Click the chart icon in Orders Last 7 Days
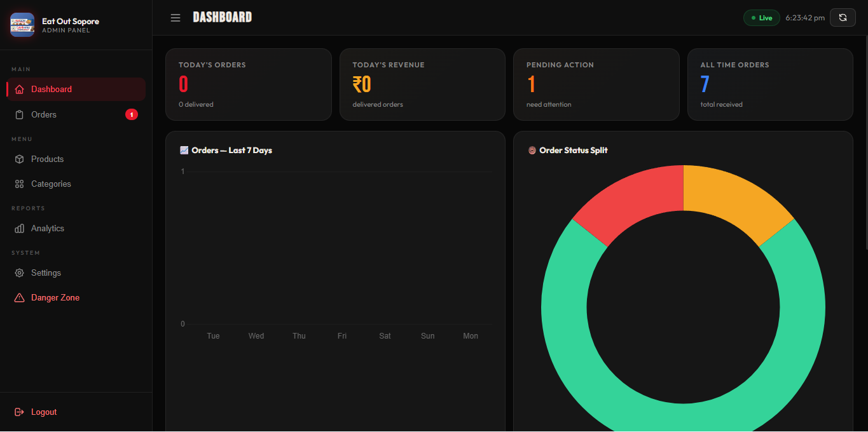This screenshot has width=868, height=432. click(x=184, y=151)
